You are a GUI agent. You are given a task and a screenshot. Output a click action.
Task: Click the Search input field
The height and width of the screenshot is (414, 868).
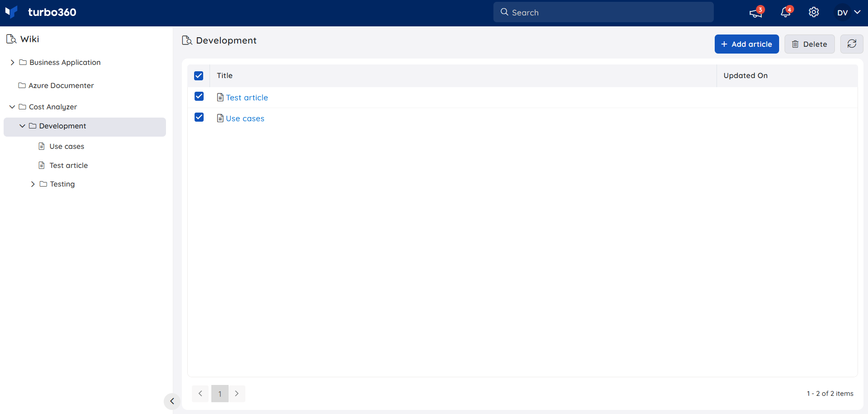(603, 12)
